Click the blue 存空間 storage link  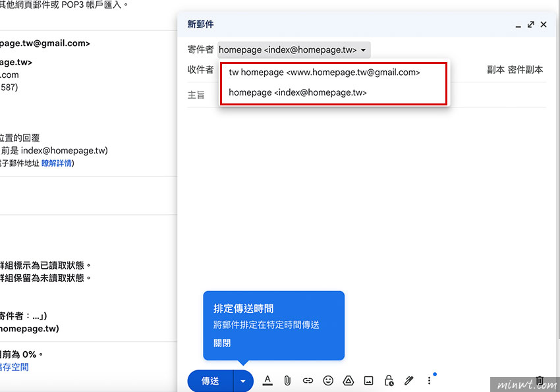click(x=14, y=367)
